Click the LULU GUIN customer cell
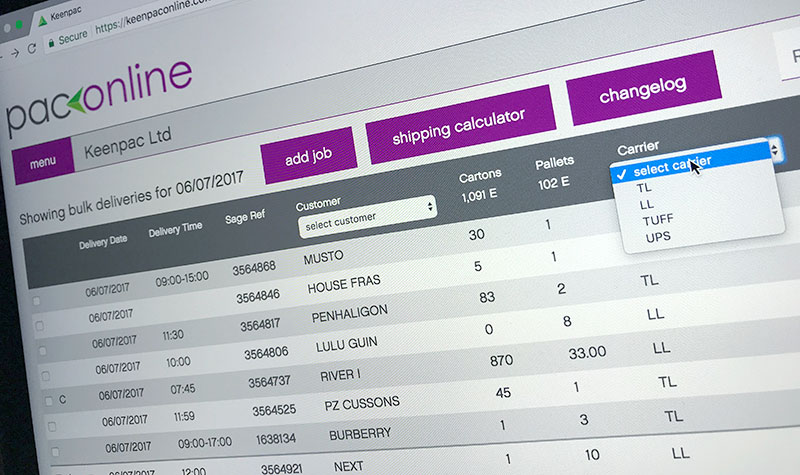The height and width of the screenshot is (475, 800). [x=347, y=345]
